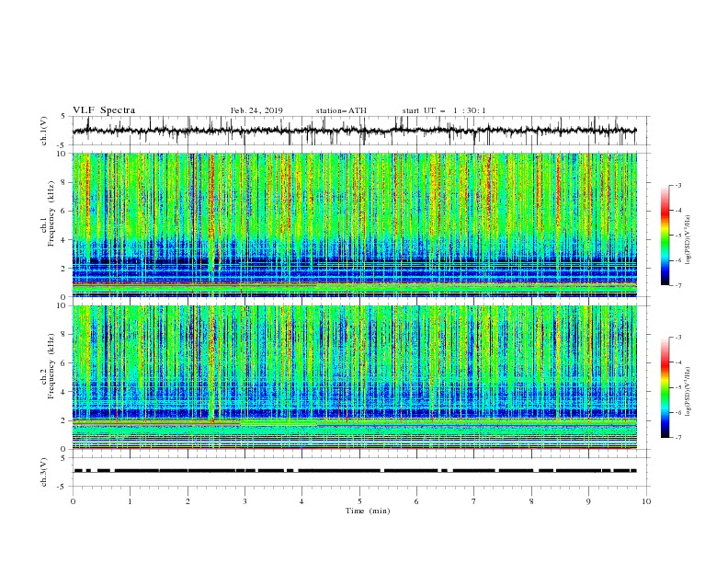
Task: Click time axis tick label "9"
Action: [588, 501]
